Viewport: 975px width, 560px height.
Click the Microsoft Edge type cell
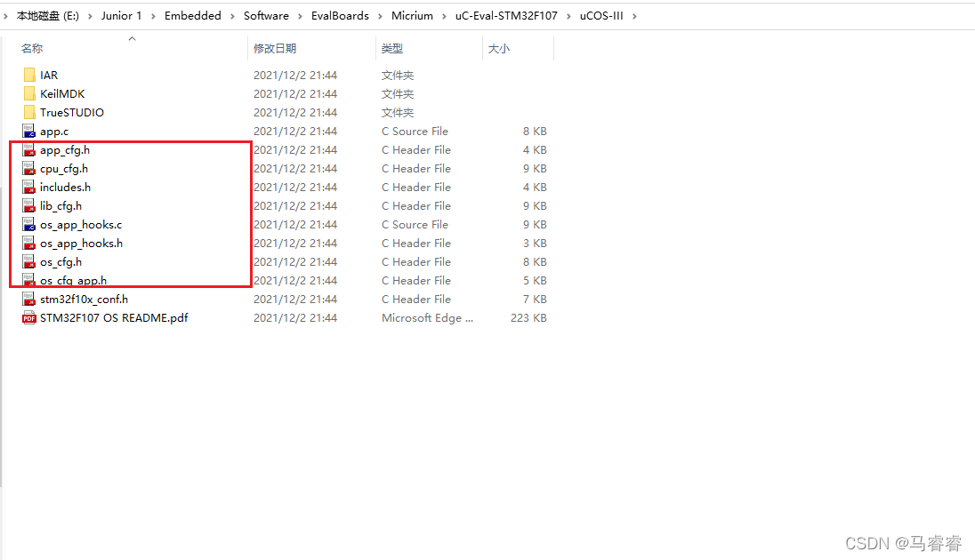[427, 317]
